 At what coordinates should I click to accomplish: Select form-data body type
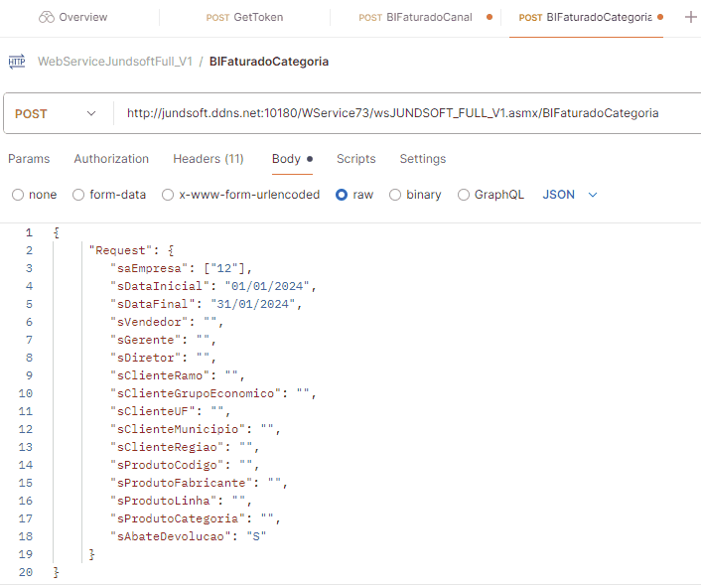tap(79, 195)
